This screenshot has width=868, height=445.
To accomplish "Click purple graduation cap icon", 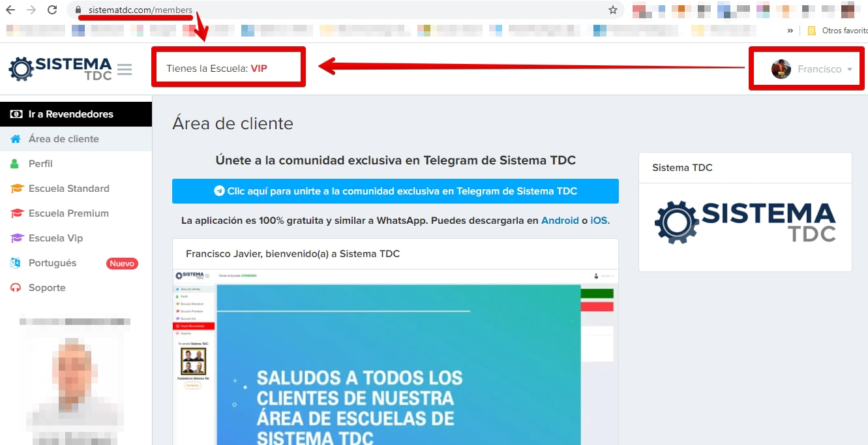I will point(17,238).
